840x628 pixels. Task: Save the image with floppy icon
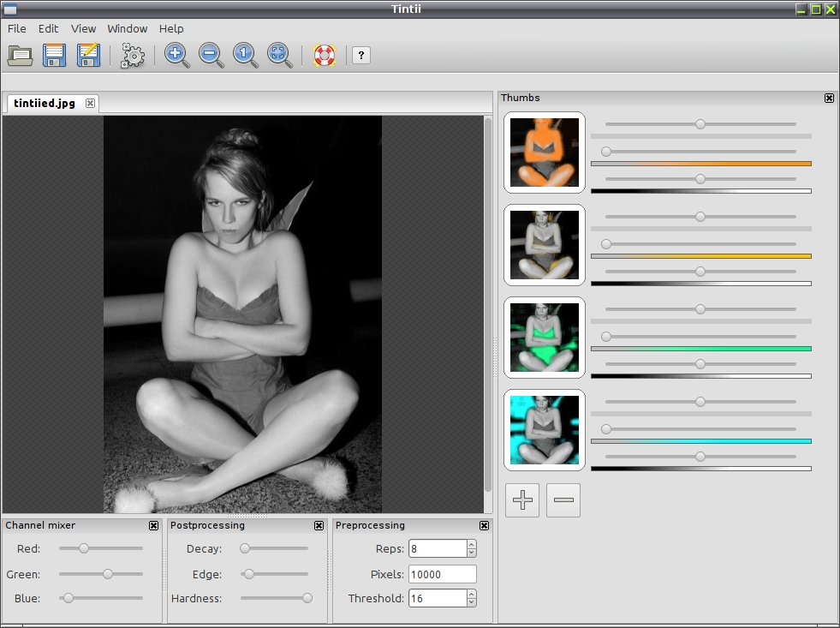(x=54, y=55)
